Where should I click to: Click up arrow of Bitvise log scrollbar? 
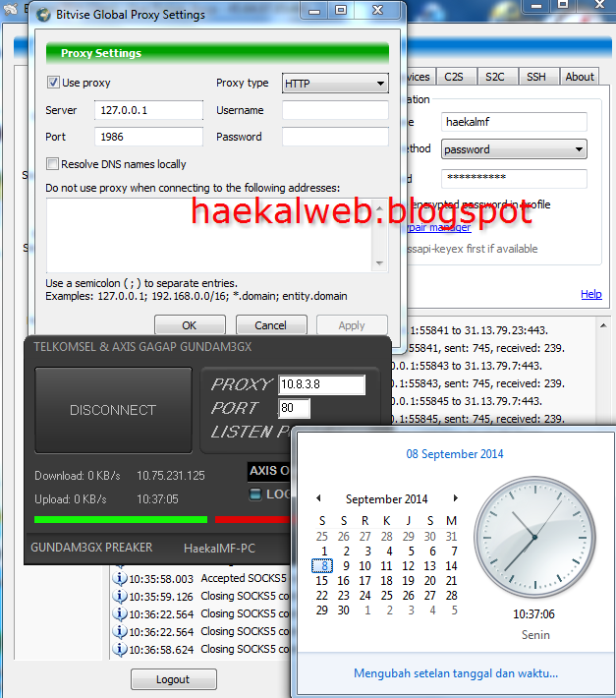[x=603, y=325]
